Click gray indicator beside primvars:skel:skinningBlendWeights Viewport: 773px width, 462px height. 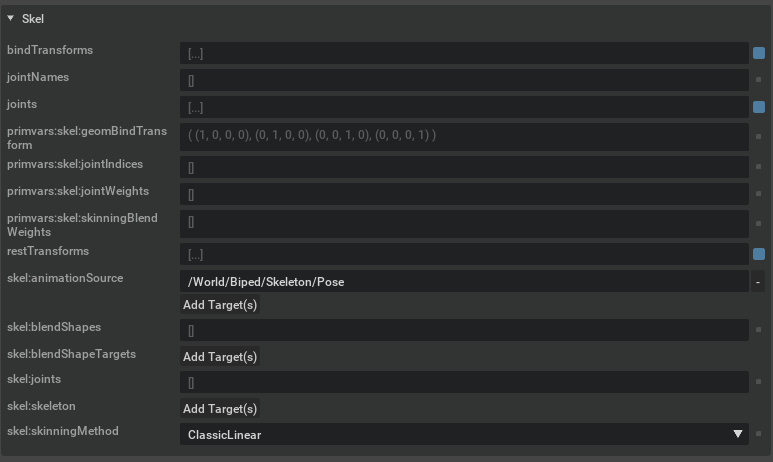(x=759, y=223)
